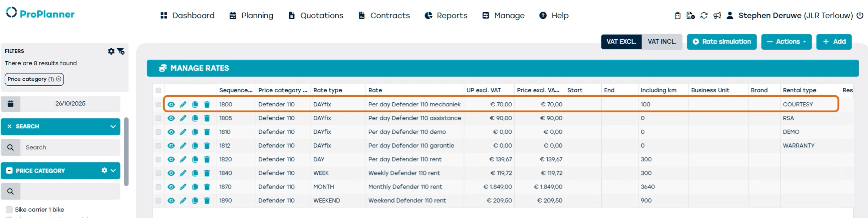
Task: Click the Search text field in filters
Action: point(70,147)
